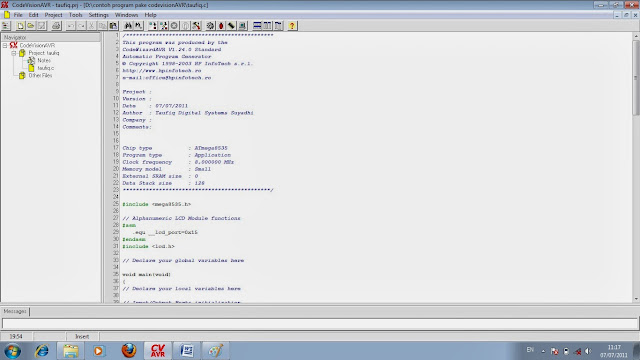The height and width of the screenshot is (360, 640).
Task: Click the grayed Stop compilation icon
Action: (174, 26)
